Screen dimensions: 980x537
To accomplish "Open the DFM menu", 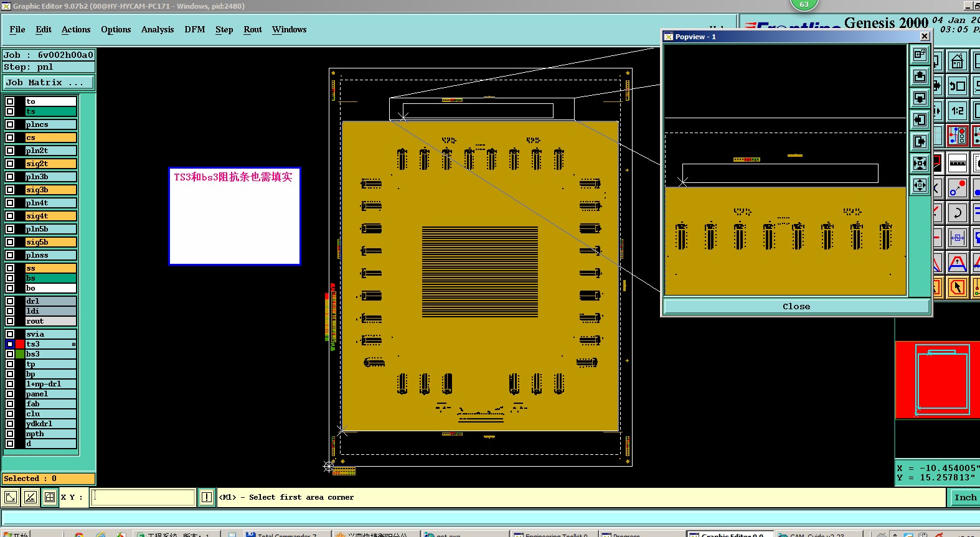I will pos(195,29).
